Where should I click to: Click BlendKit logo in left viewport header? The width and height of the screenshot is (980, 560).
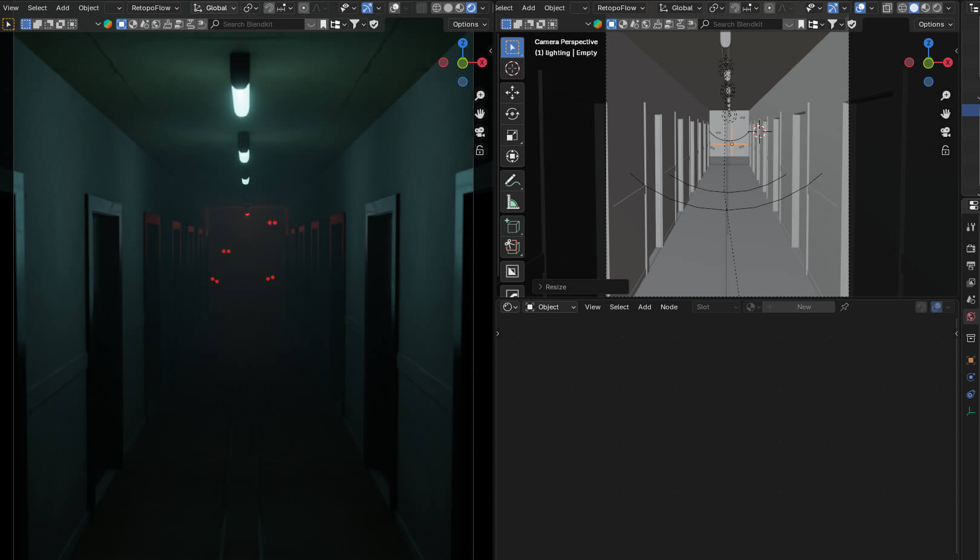click(x=108, y=24)
